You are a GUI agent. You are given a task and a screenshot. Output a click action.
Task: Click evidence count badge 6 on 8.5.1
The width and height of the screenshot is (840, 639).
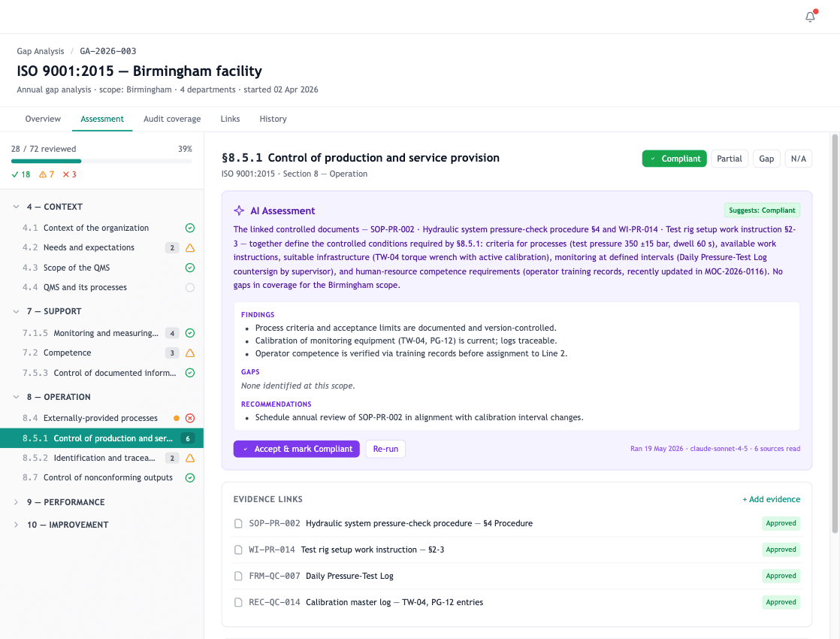click(x=188, y=438)
